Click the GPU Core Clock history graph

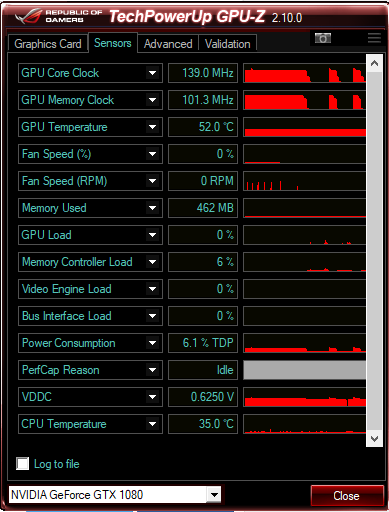[305, 73]
